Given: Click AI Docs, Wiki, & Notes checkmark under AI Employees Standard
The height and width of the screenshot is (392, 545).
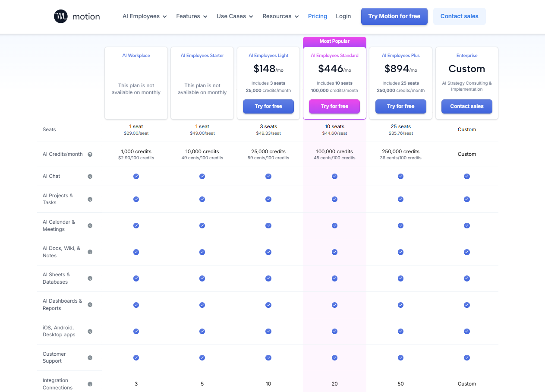Looking at the screenshot, I should coord(334,252).
